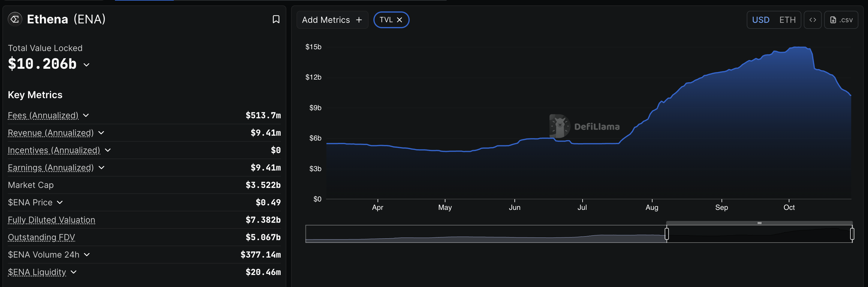Click the plus icon on Add Metrics
The height and width of the screenshot is (287, 868).
[359, 20]
